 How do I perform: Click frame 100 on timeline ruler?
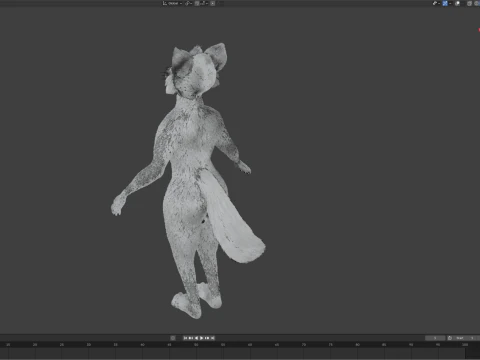tap(465, 345)
